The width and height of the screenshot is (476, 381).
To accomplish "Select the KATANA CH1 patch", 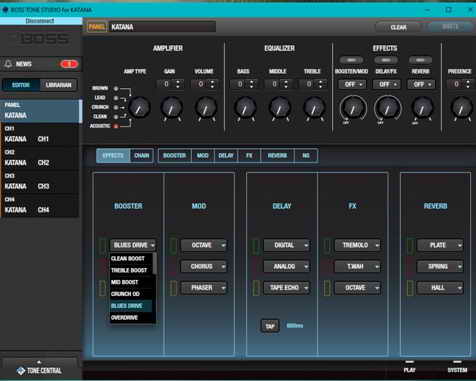I will (x=40, y=135).
